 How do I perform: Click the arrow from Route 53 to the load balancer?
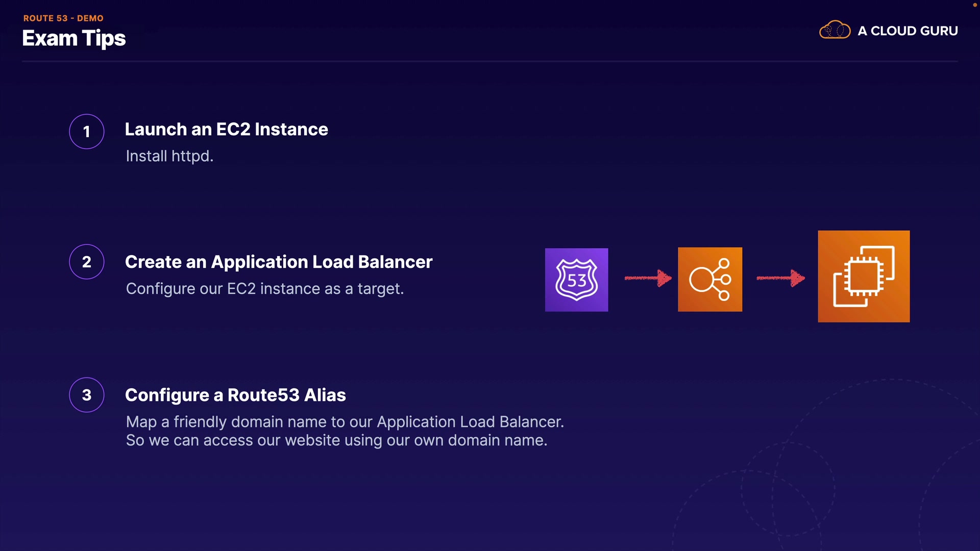coord(648,278)
